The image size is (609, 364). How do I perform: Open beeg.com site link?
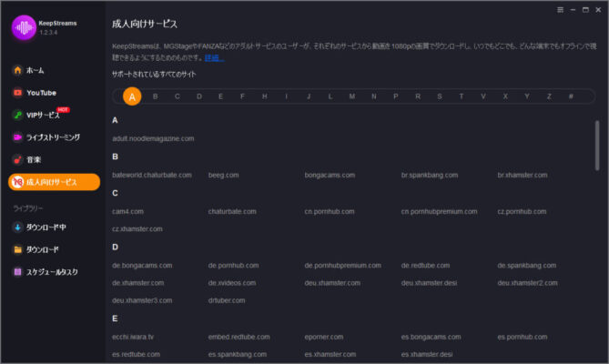tap(223, 175)
